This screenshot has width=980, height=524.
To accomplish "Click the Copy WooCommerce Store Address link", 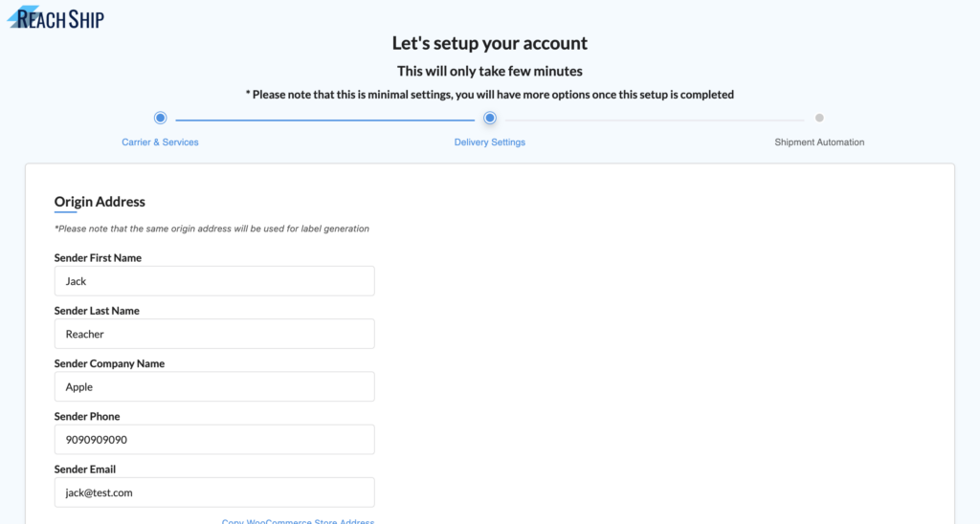I will 299,521.
